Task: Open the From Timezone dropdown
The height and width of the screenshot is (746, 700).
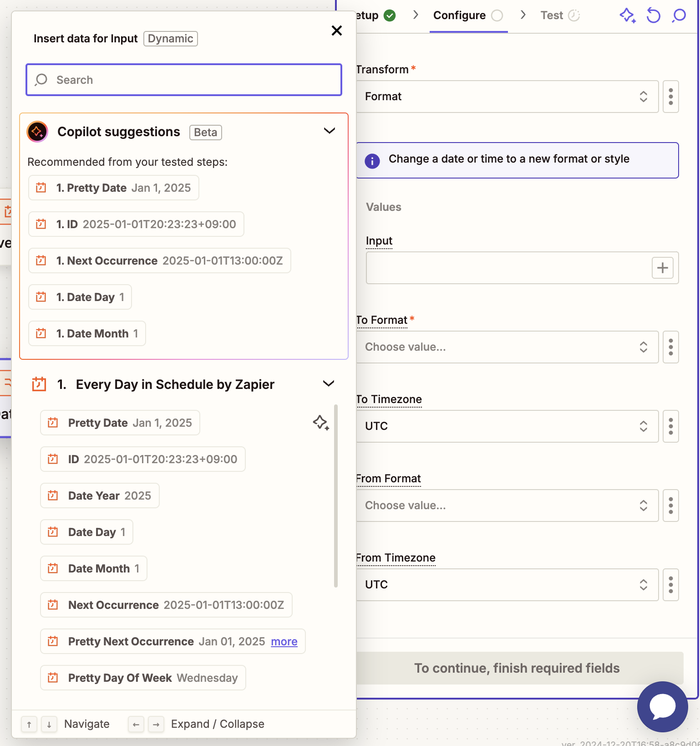Action: coord(507,585)
